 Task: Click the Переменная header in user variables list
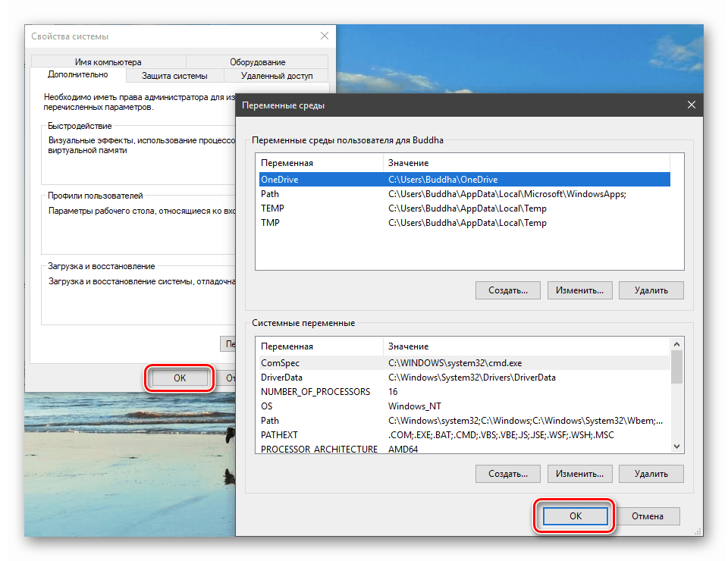click(319, 163)
